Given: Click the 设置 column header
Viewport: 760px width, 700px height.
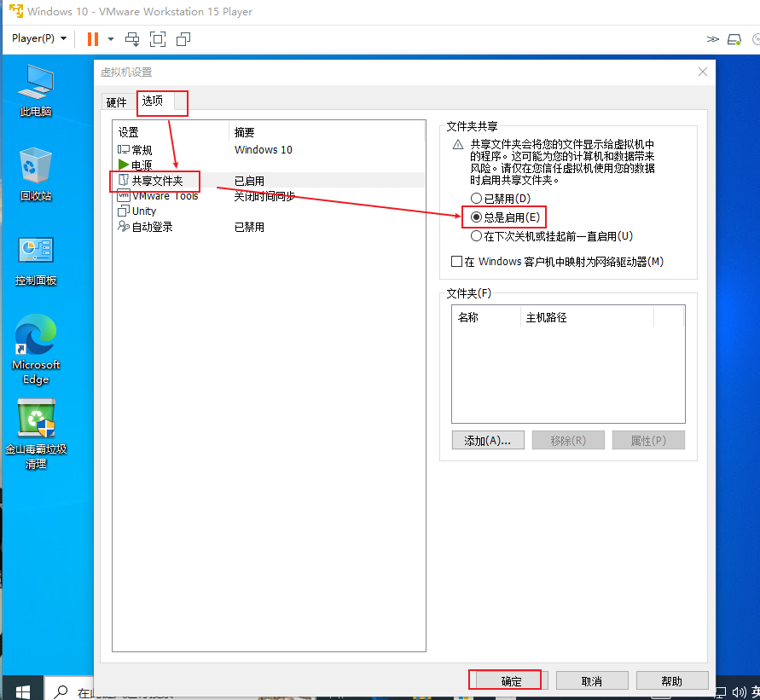Looking at the screenshot, I should (171, 132).
